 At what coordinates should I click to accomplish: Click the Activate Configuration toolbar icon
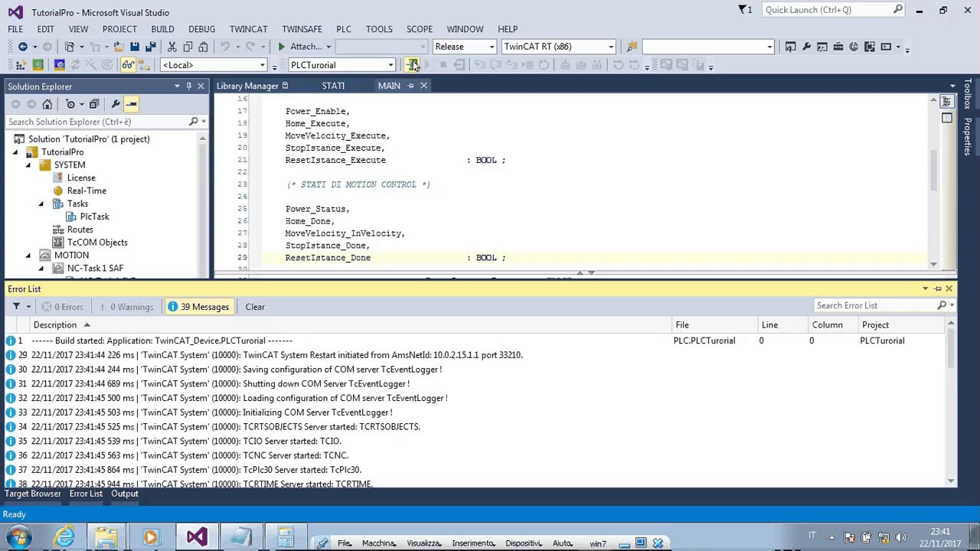tap(21, 65)
